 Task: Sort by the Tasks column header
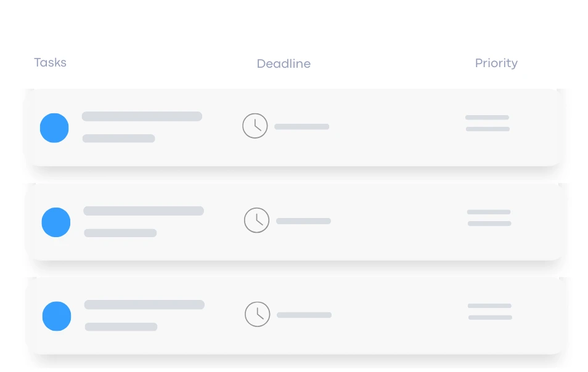(50, 63)
